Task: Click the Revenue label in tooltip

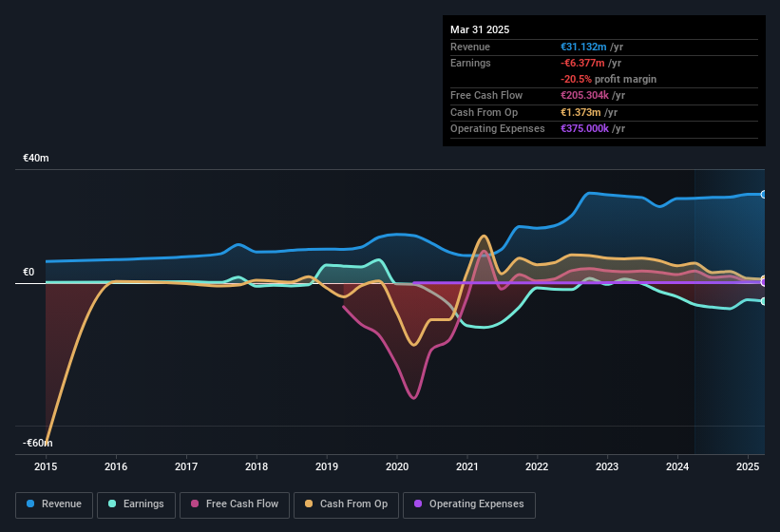Action: tap(470, 47)
